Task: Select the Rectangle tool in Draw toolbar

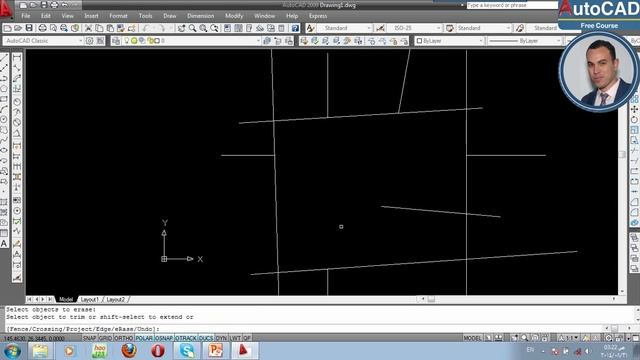Action: 4,99
